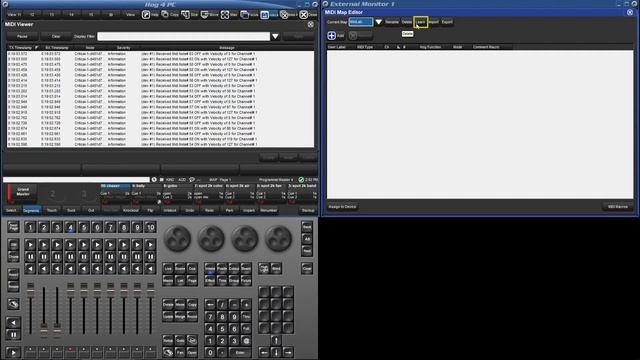Click the Size window toolbar icon

click(x=185, y=15)
